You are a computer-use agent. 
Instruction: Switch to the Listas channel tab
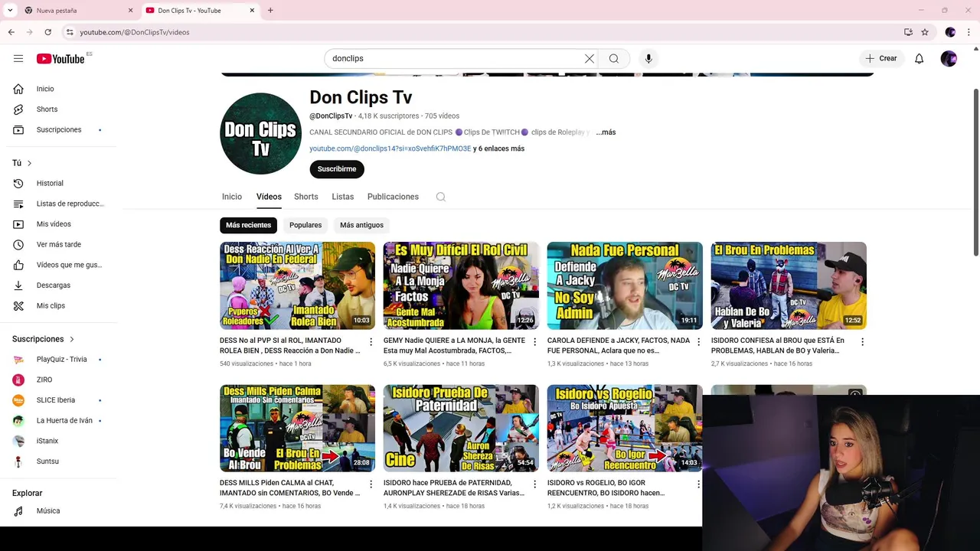pos(343,197)
